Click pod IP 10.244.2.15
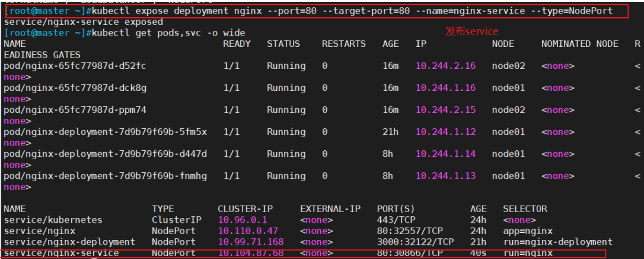The height and width of the screenshot is (259, 644). [445, 110]
